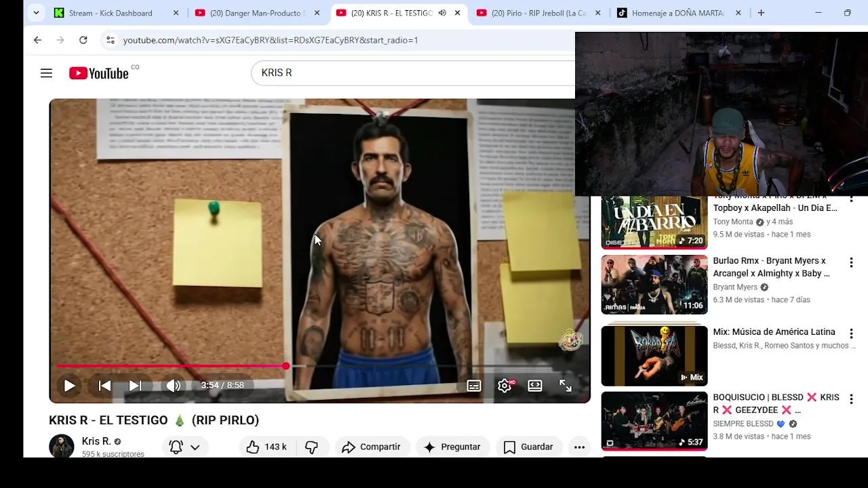Open Kris R. channel name link
The height and width of the screenshot is (488, 868).
coord(96,441)
